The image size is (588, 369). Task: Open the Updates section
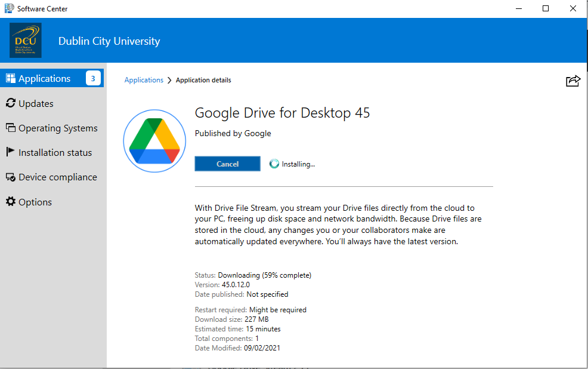click(x=36, y=104)
